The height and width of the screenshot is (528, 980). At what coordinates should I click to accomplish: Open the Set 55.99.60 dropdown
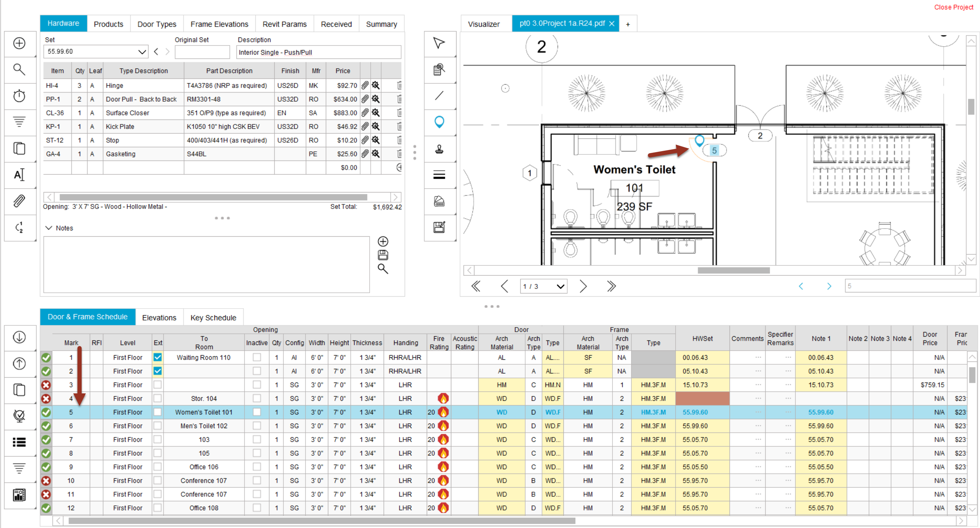pos(142,52)
